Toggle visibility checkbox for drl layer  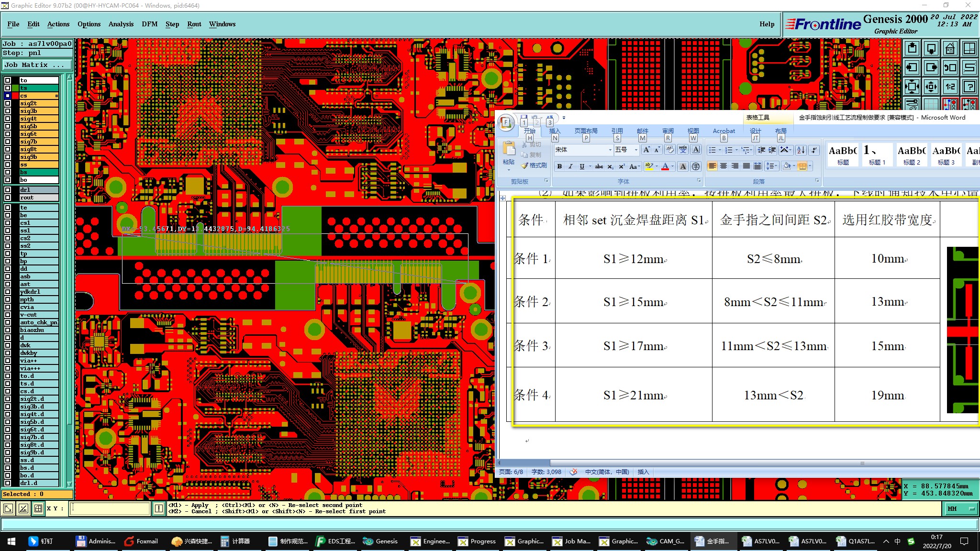[x=8, y=190]
